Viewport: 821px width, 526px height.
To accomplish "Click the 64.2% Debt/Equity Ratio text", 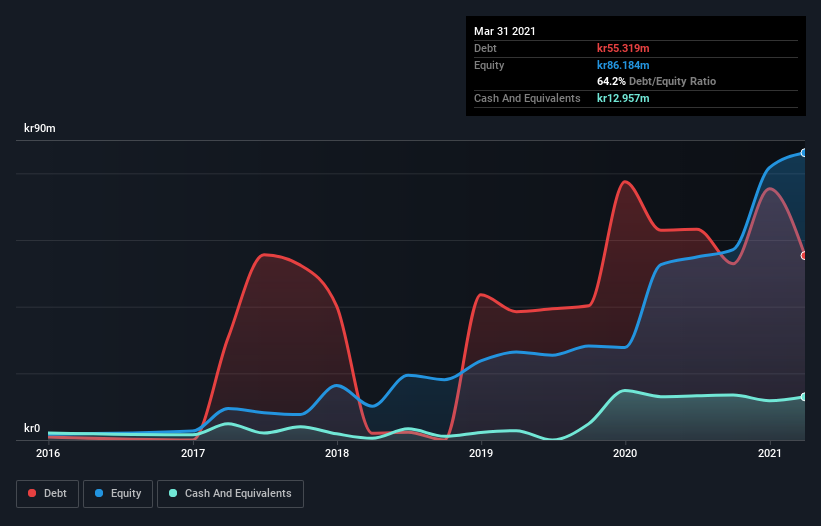I will tap(657, 81).
